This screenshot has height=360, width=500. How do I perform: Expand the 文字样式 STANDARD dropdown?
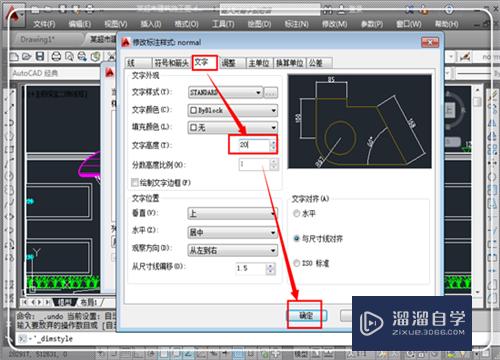[258, 93]
